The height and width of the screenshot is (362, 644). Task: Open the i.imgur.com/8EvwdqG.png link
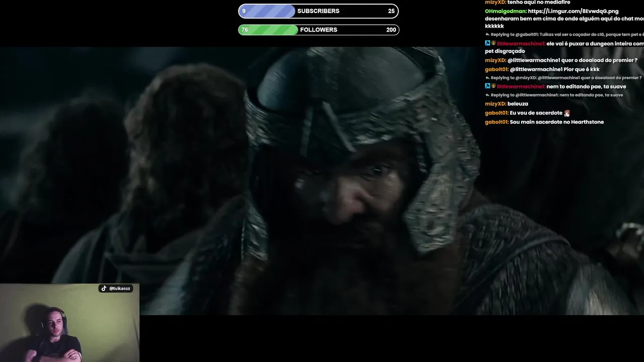click(x=573, y=11)
